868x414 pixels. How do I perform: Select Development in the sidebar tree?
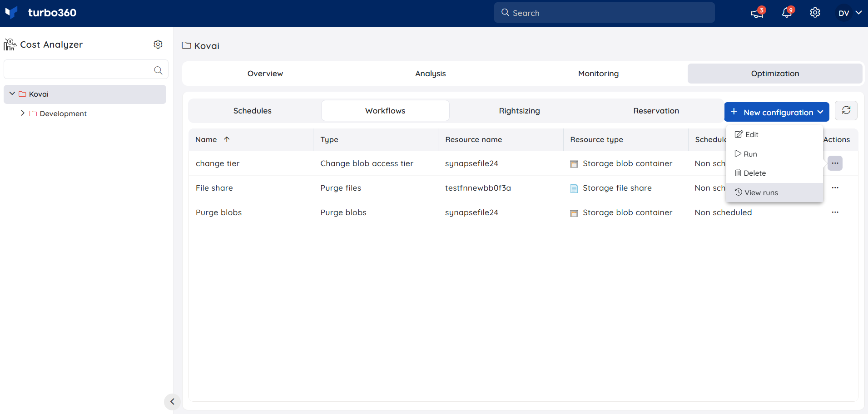pos(63,113)
